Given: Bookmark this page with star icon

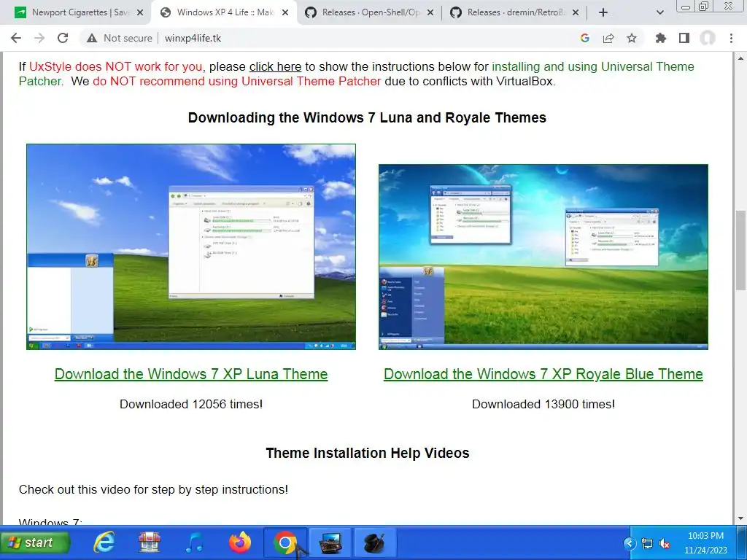Looking at the screenshot, I should coord(632,38).
